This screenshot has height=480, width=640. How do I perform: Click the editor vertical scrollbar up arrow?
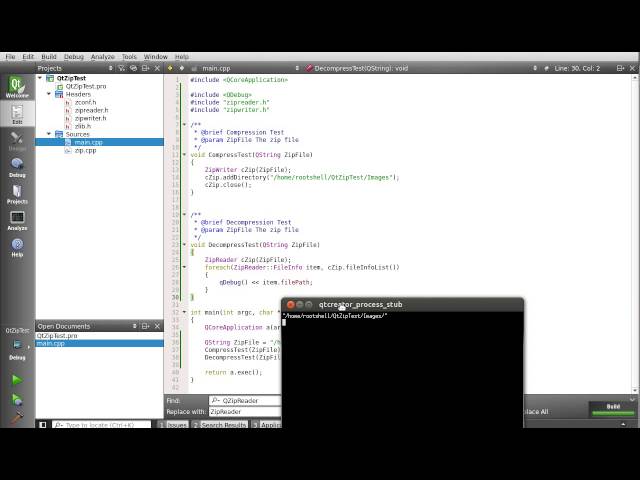pyautogui.click(x=635, y=78)
